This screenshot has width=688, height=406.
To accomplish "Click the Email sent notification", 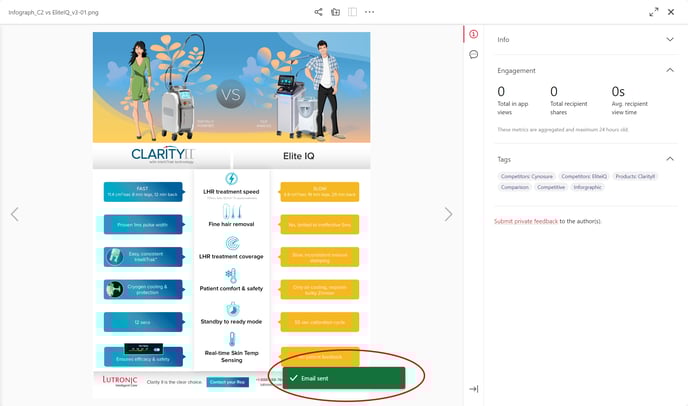I will pyautogui.click(x=343, y=379).
